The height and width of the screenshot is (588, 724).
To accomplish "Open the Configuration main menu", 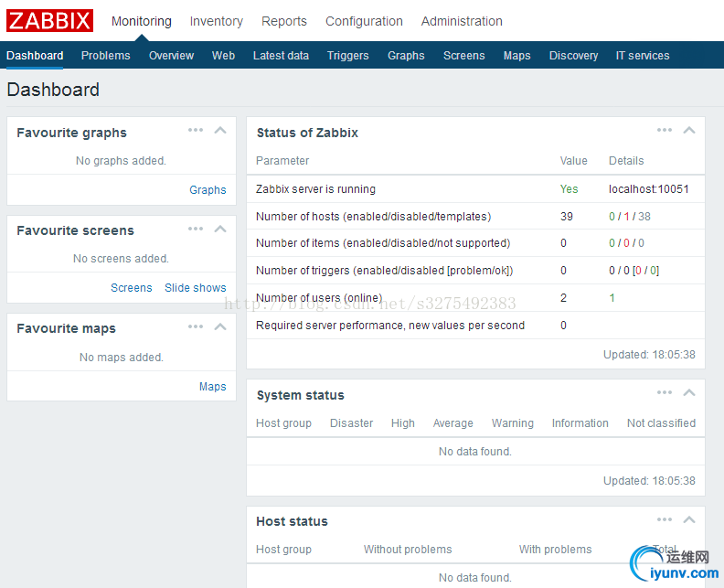I will [x=364, y=21].
